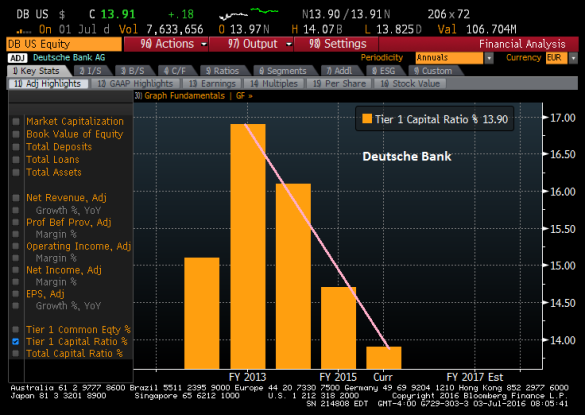Viewport: 585px width, 415px height.
Task: Click the Graph Fundamentals | GF link
Action: tap(194, 96)
